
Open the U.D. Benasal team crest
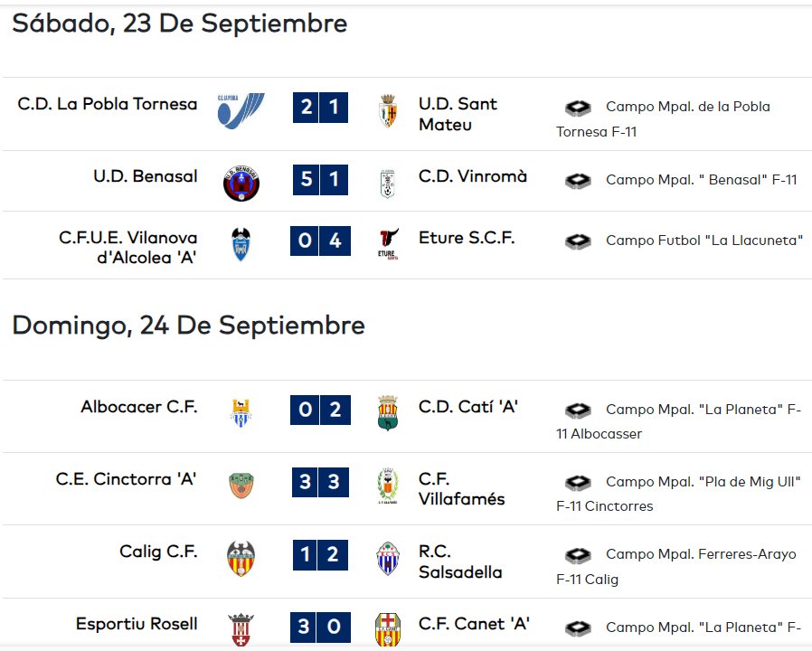[241, 184]
